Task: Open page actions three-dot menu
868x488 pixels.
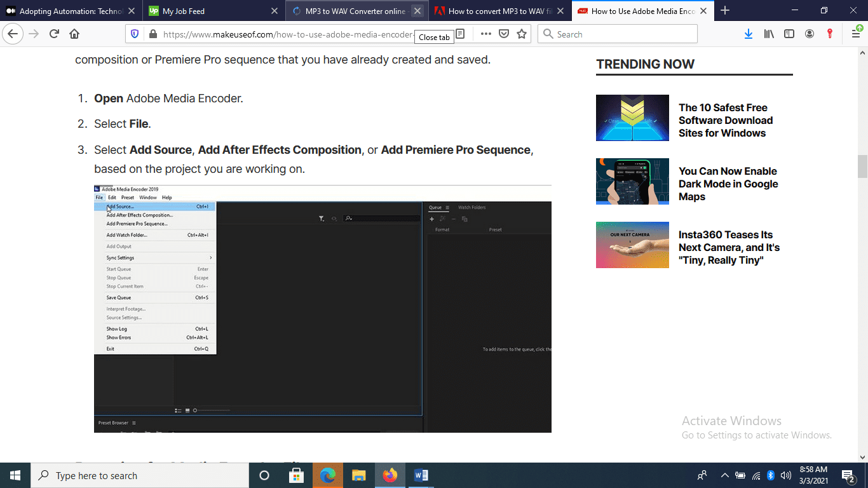Action: (485, 34)
